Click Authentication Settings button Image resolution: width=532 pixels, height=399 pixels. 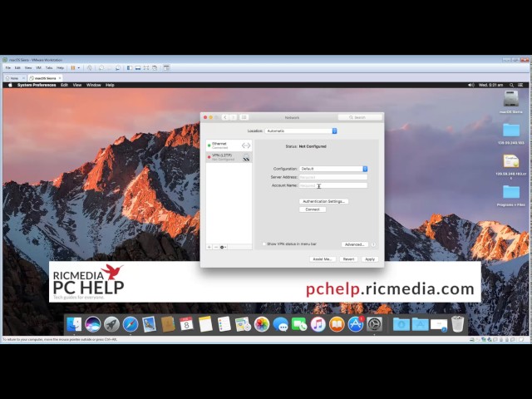(x=323, y=201)
